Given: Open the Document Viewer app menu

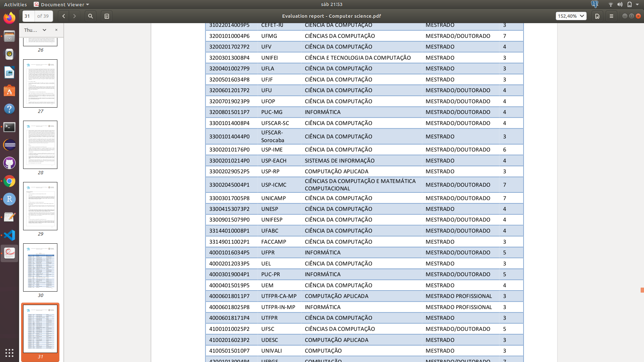Looking at the screenshot, I should [x=61, y=4].
